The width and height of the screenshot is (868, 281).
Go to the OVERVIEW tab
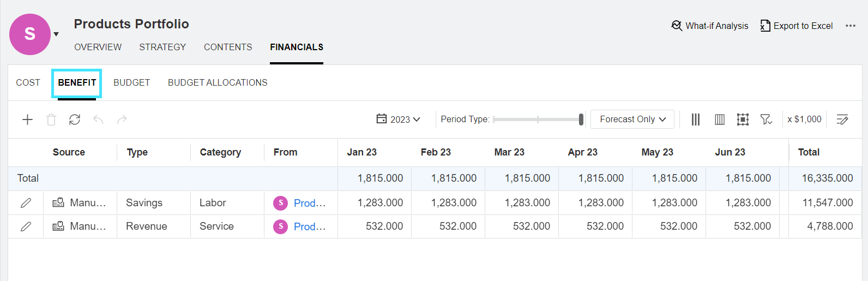98,47
